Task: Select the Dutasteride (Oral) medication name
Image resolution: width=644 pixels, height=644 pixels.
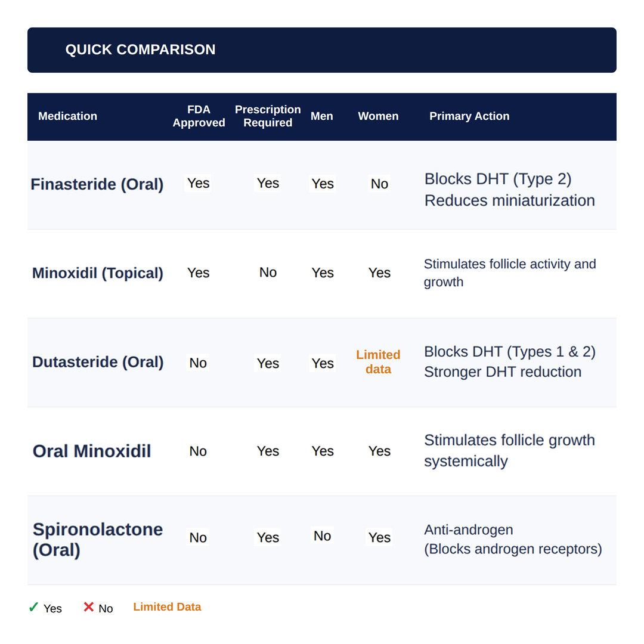Action: (x=98, y=362)
